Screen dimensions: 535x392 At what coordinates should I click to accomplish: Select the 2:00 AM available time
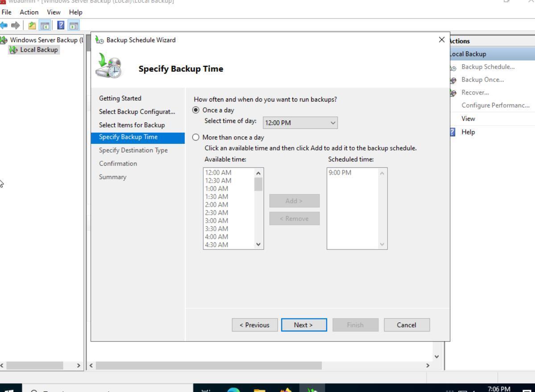[x=217, y=204]
